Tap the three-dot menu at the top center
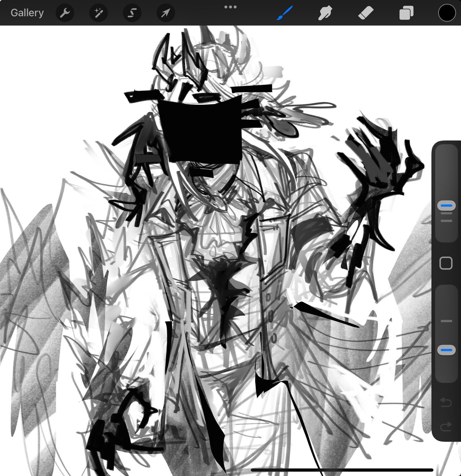This screenshot has height=476, width=461. tap(230, 7)
